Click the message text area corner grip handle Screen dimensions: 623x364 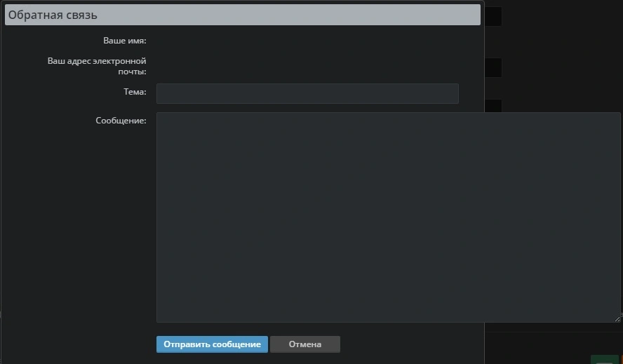(x=617, y=318)
